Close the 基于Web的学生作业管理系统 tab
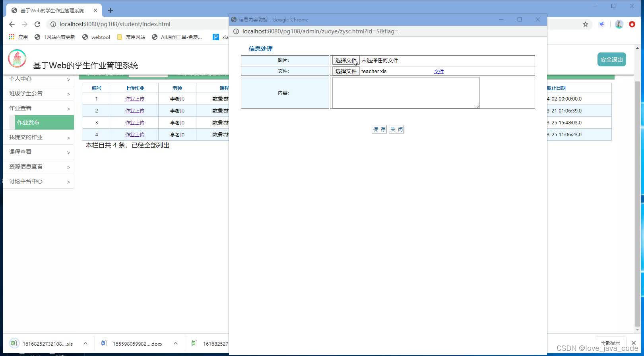The width and height of the screenshot is (644, 356). [95, 11]
